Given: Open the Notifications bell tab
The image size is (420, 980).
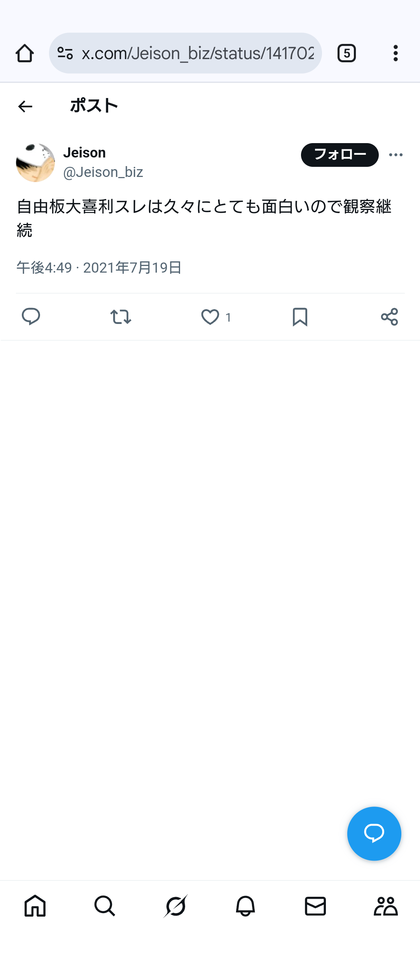Looking at the screenshot, I should (245, 906).
